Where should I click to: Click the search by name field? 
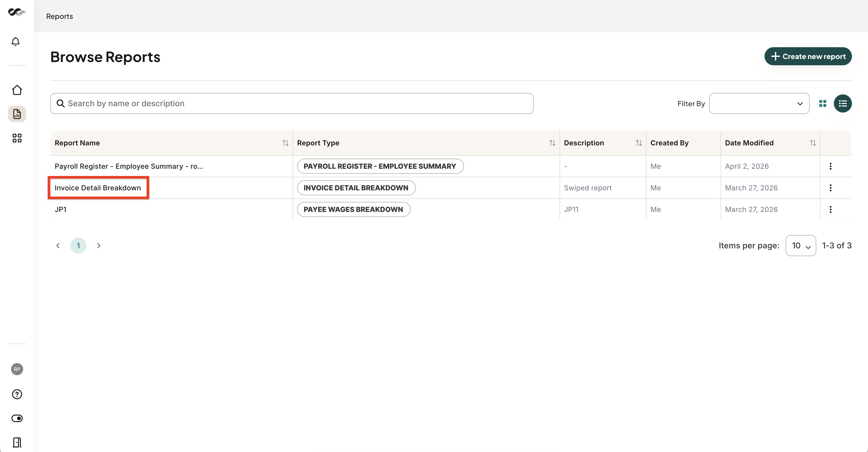292,103
